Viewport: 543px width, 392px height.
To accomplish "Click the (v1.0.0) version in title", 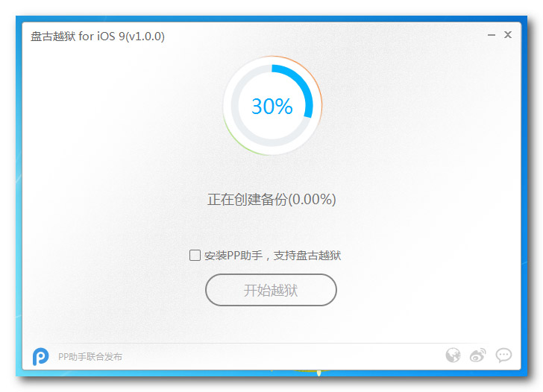I will 145,37.
